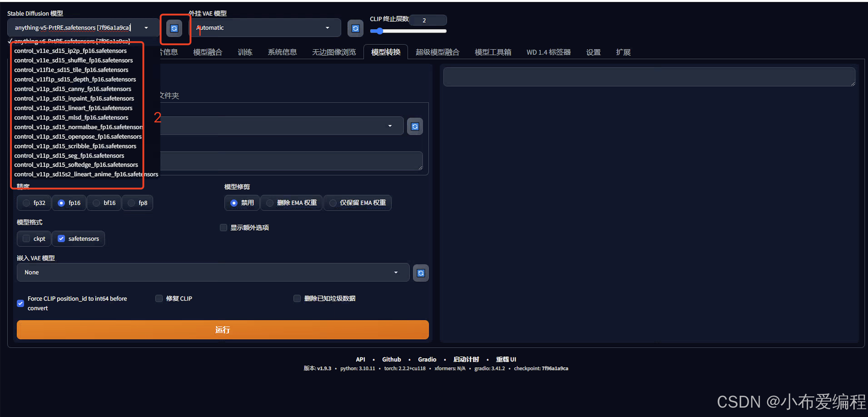Image resolution: width=868 pixels, height=417 pixels.
Task: Open the WD 1.4 标签器 tab
Action: coord(548,52)
